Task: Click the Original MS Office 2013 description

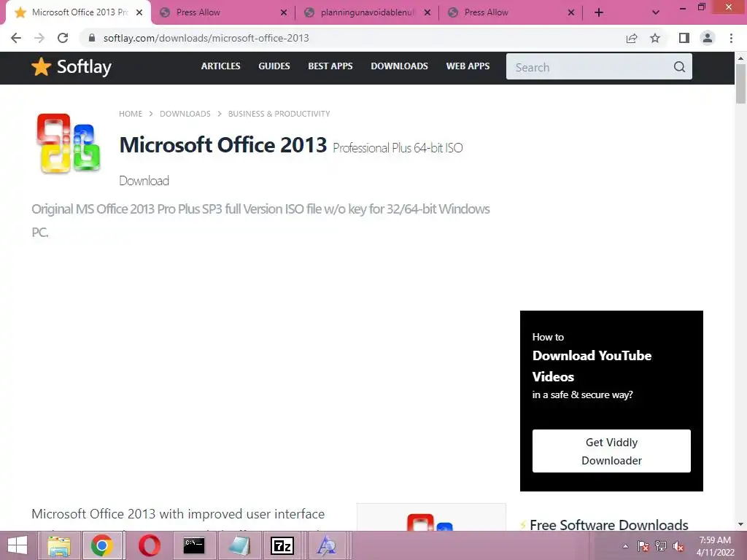Action: 260,220
